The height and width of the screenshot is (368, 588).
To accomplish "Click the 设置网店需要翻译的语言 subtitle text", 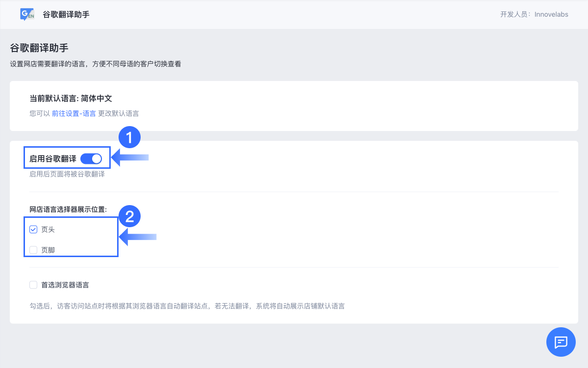I will tap(96, 64).
